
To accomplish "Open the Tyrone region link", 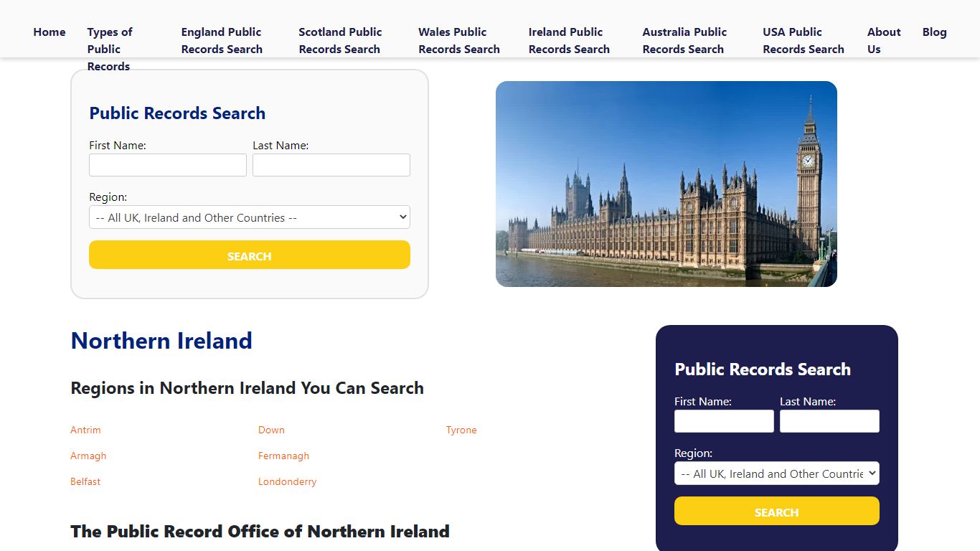I will point(461,430).
